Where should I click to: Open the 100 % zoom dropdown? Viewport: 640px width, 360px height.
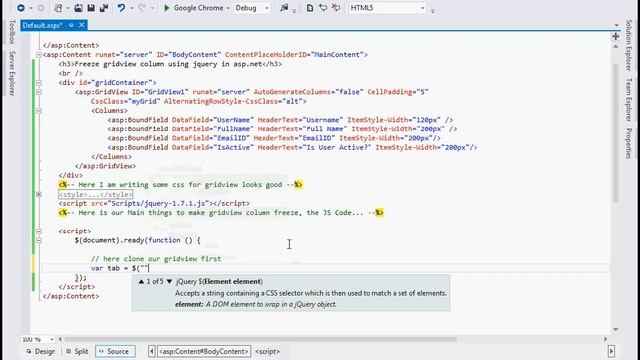tap(51, 340)
